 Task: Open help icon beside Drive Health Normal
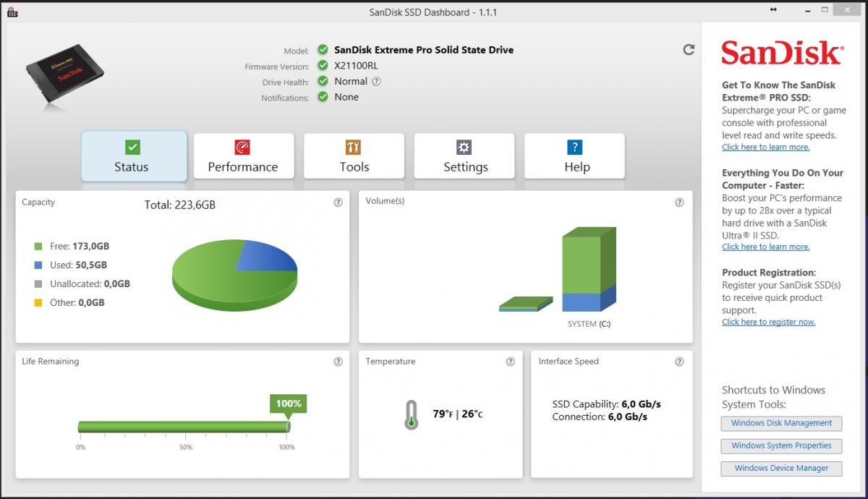(x=376, y=82)
